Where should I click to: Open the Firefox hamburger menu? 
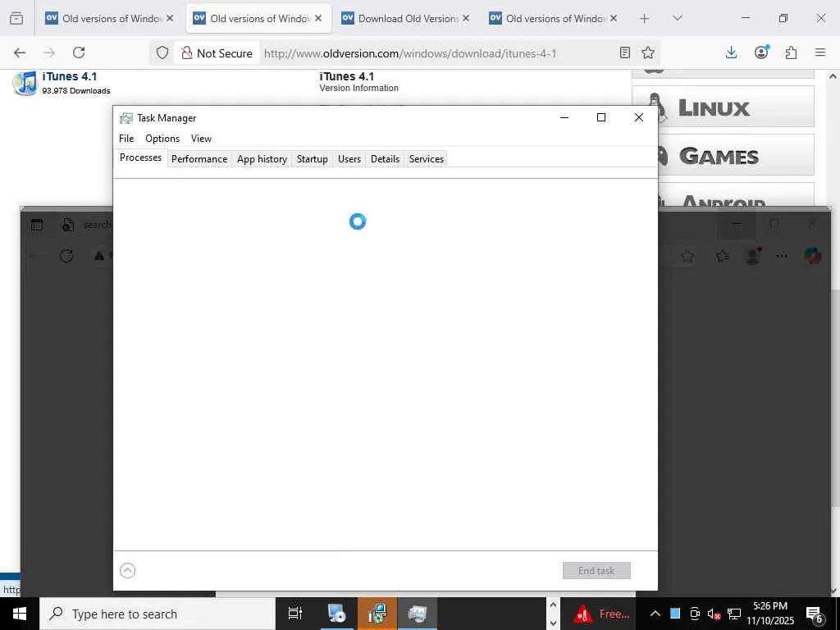[820, 52]
